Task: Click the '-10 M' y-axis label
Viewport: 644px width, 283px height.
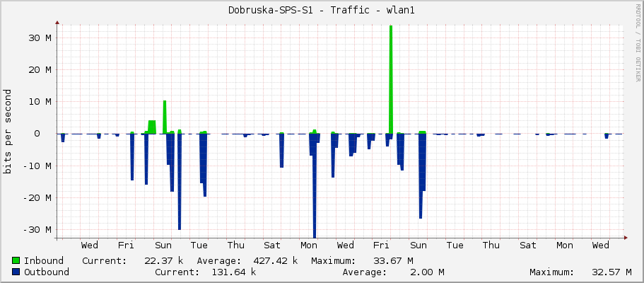Action: (x=37, y=166)
